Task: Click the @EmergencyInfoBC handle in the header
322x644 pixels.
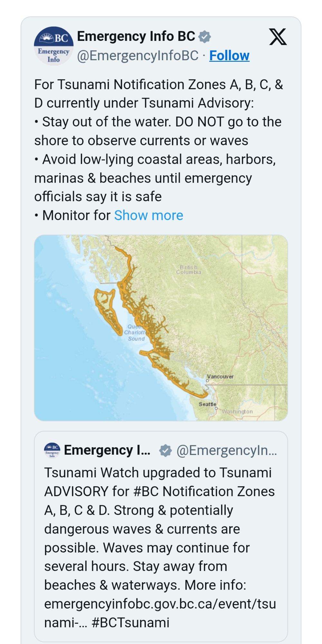Action: click(137, 56)
